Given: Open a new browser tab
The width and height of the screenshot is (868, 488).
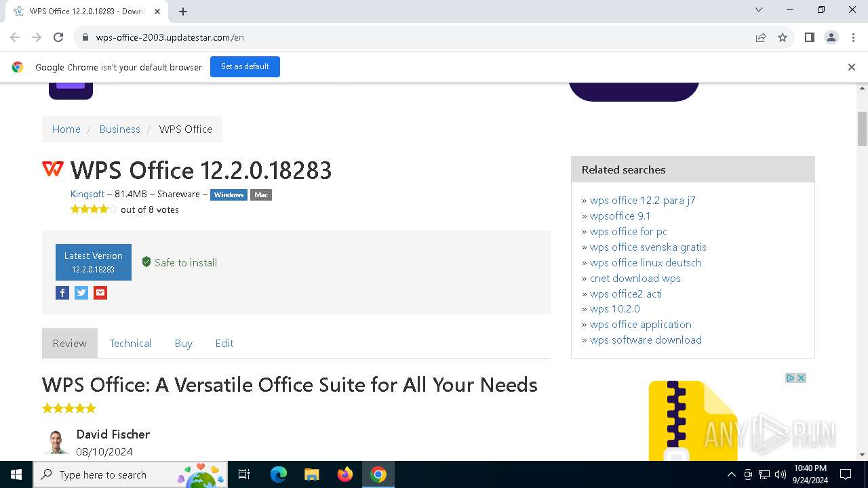Looking at the screenshot, I should click(183, 12).
